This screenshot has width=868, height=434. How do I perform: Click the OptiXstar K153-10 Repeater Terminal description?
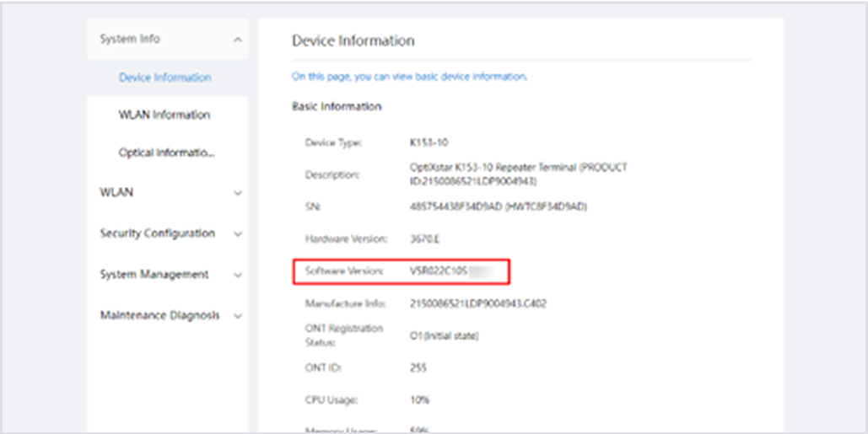pyautogui.click(x=519, y=174)
